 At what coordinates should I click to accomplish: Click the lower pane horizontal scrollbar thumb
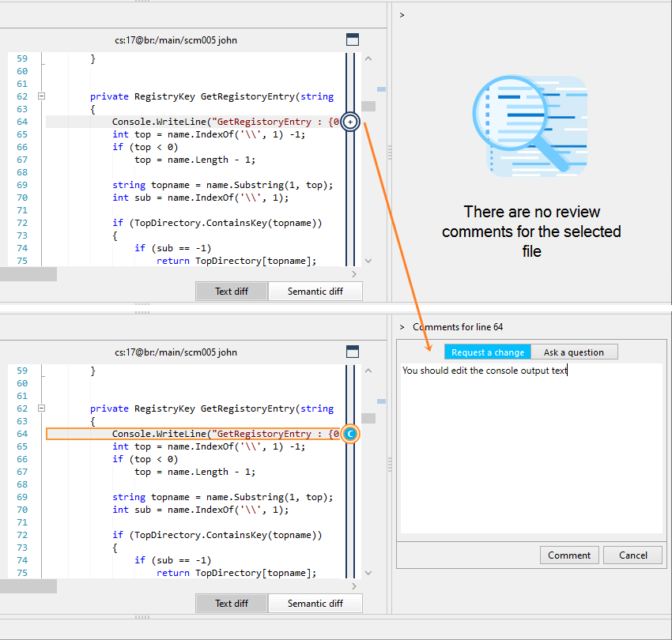click(28, 586)
